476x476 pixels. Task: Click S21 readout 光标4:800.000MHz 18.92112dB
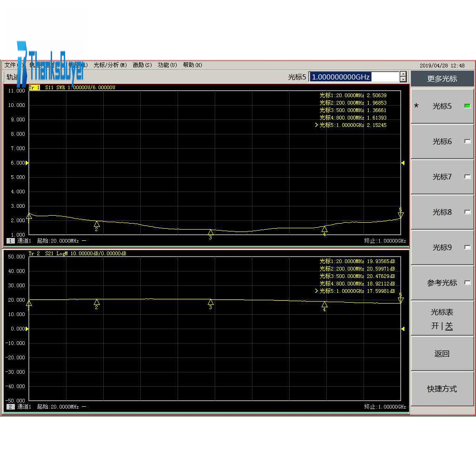357,284
